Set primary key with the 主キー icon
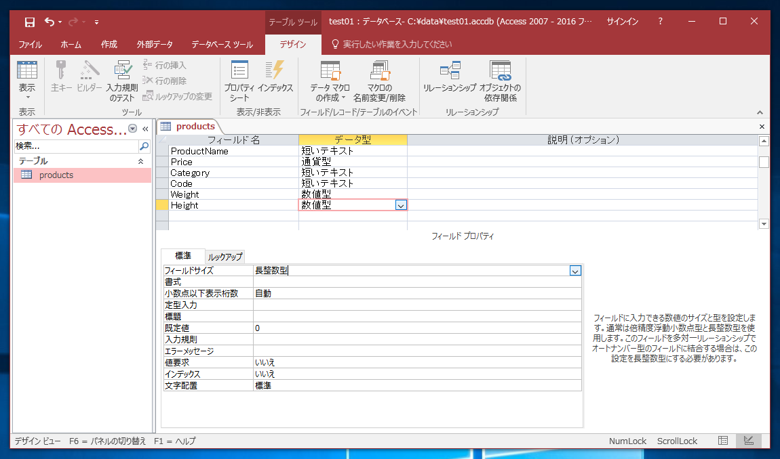This screenshot has width=780, height=459. (61, 76)
